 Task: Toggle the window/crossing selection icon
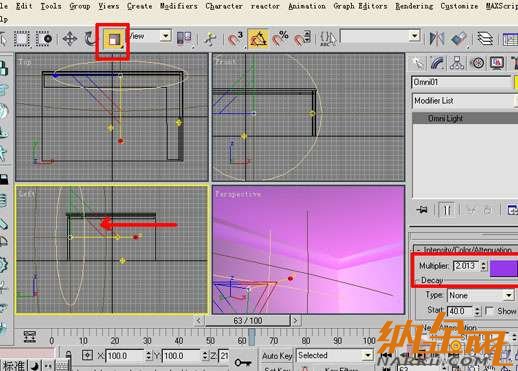45,39
